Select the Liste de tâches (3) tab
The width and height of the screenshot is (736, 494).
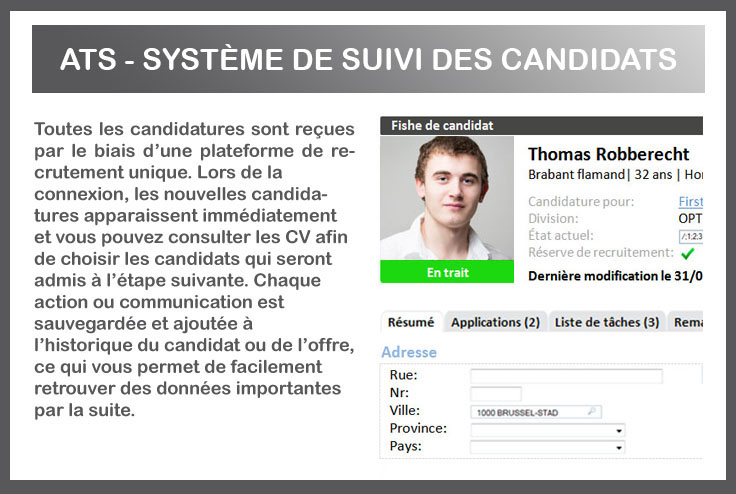point(607,322)
